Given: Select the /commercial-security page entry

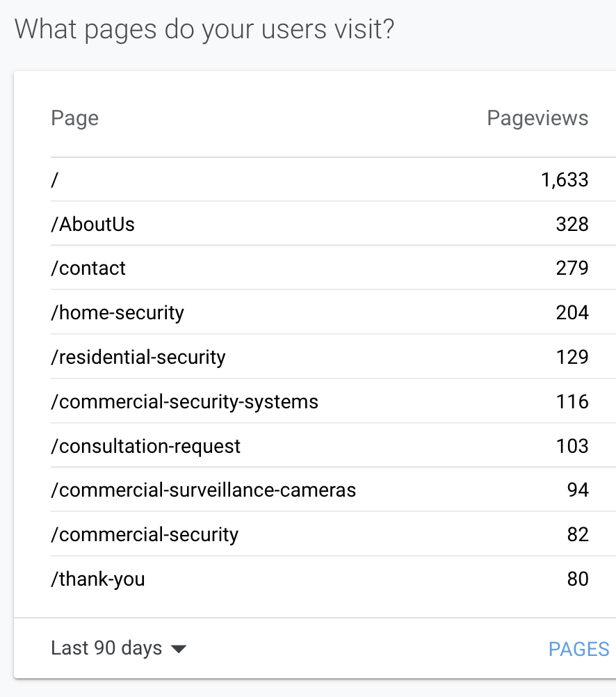Looking at the screenshot, I should click(145, 534).
